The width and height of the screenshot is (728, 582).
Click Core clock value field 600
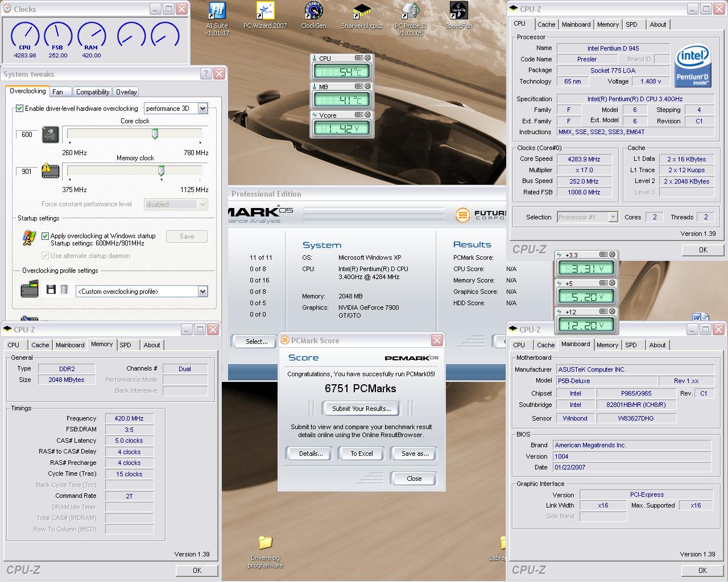pyautogui.click(x=27, y=135)
